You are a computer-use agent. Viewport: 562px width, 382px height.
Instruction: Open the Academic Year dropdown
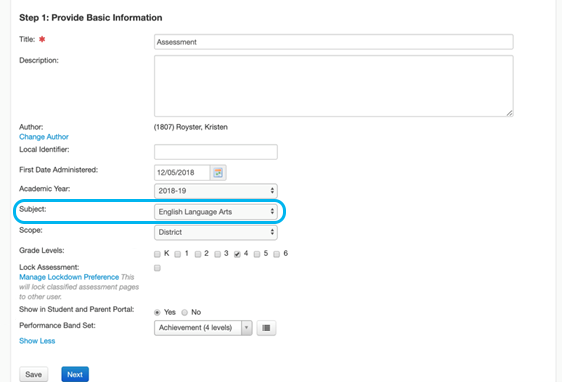click(x=216, y=191)
